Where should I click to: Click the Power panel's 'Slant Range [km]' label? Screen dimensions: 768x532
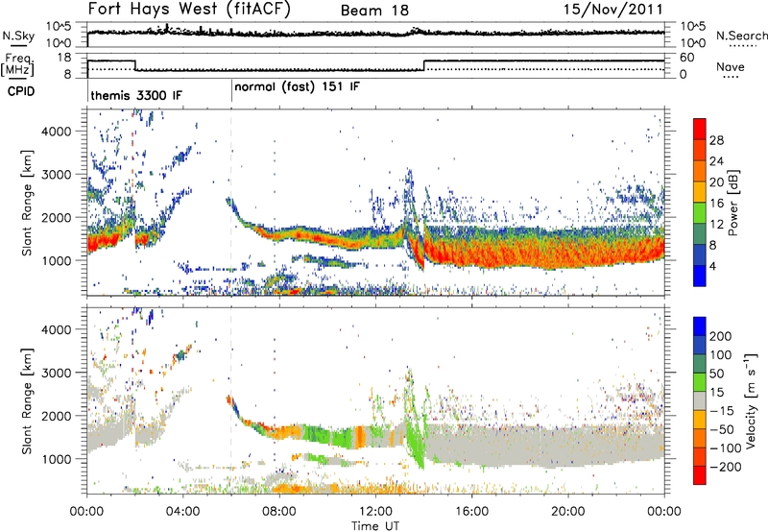[x=27, y=204]
